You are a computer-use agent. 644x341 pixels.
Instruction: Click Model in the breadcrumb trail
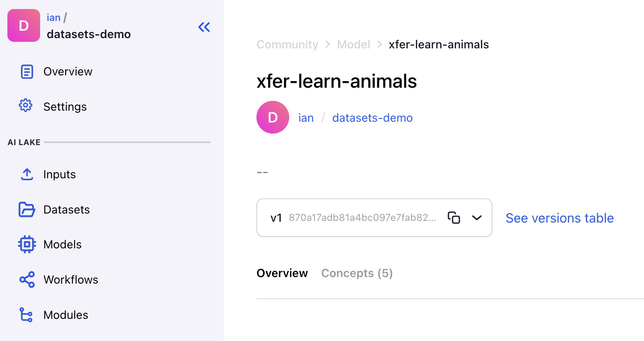pos(353,44)
